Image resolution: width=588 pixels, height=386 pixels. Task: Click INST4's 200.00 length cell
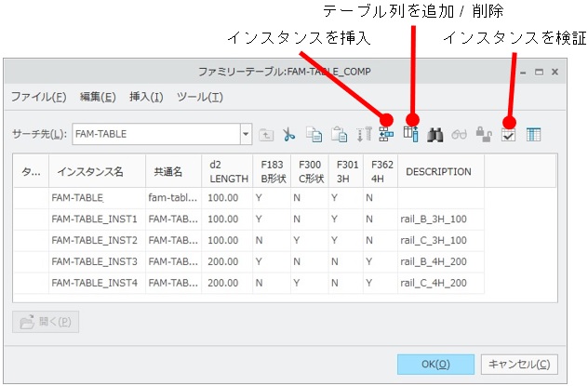pyautogui.click(x=227, y=283)
